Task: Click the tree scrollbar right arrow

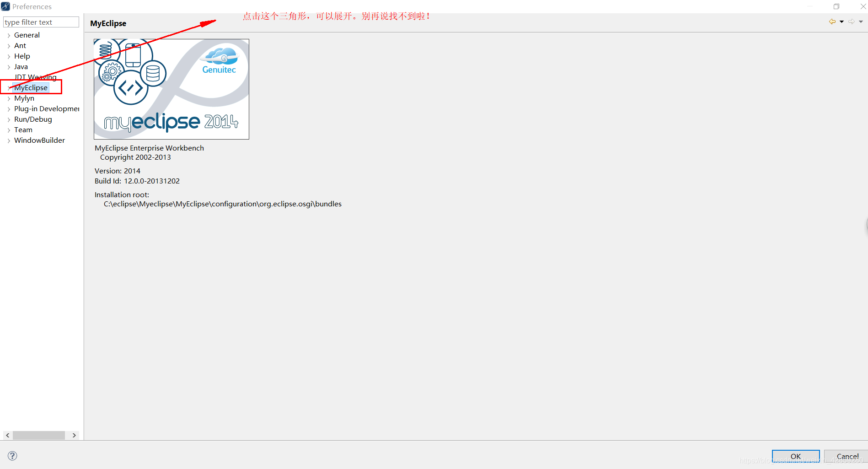Action: 74,435
